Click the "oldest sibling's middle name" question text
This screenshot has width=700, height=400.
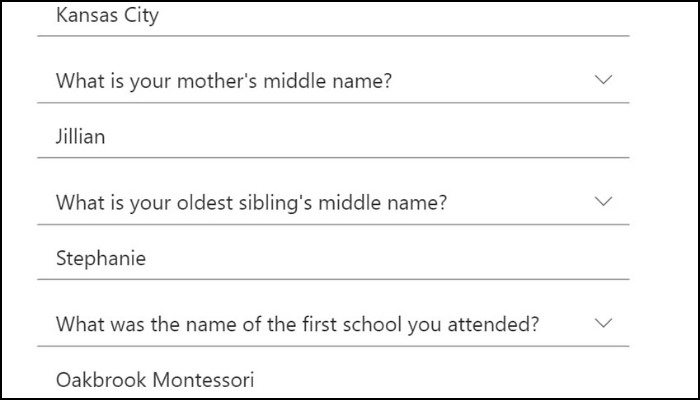251,202
